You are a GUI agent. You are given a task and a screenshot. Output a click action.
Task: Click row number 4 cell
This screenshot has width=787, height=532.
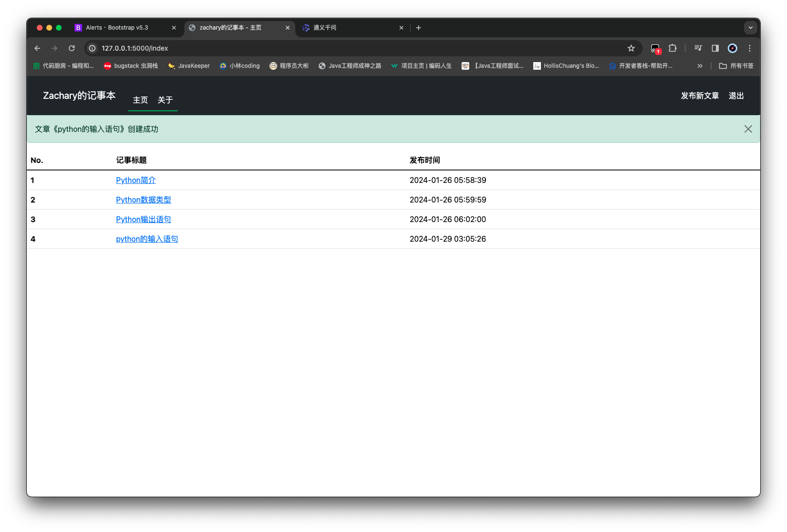(33, 239)
